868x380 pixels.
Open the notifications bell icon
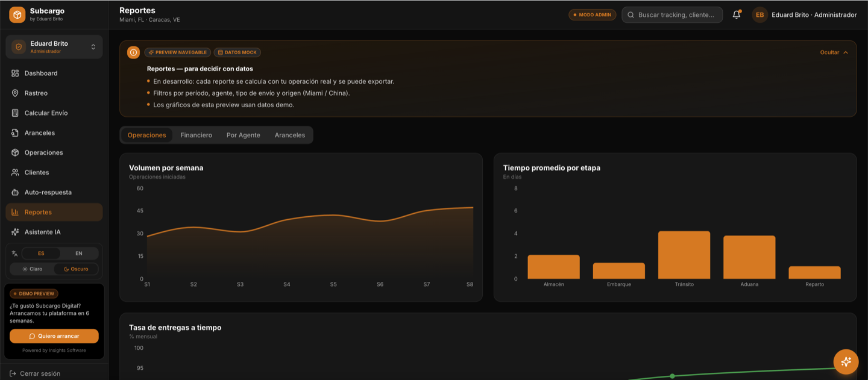point(736,15)
